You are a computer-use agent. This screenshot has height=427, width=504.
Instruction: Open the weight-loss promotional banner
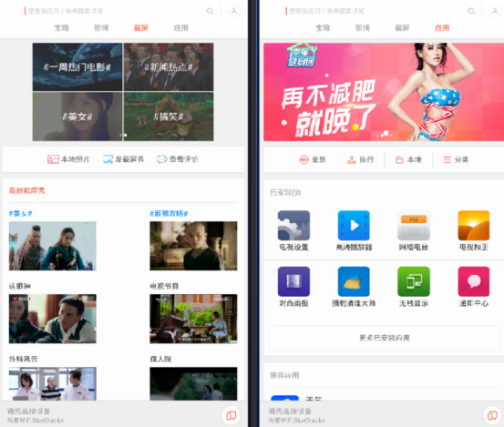[384, 92]
